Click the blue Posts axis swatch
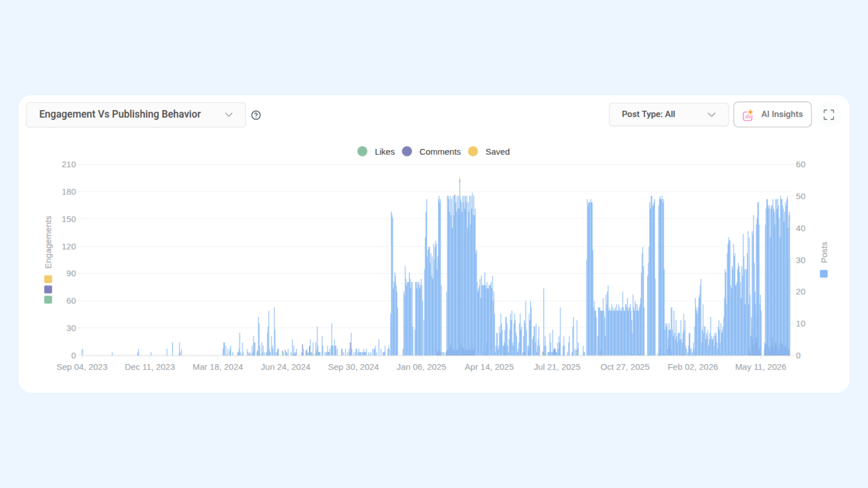 (x=824, y=274)
